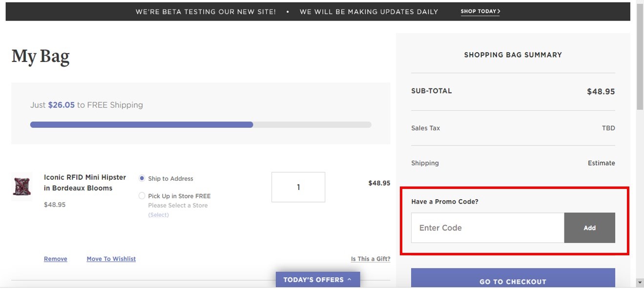Screen dimensions: 644x289
Task: Click the Enter Code promo field
Action: coord(488,228)
